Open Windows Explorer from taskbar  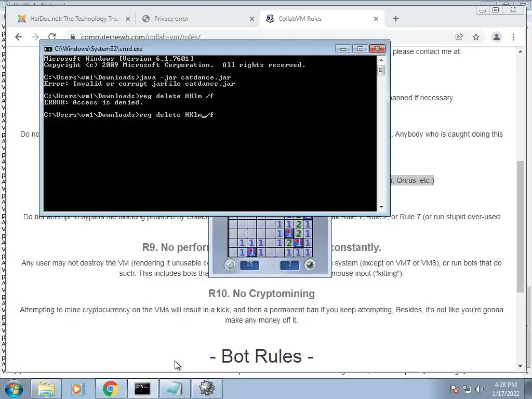[x=46, y=389]
